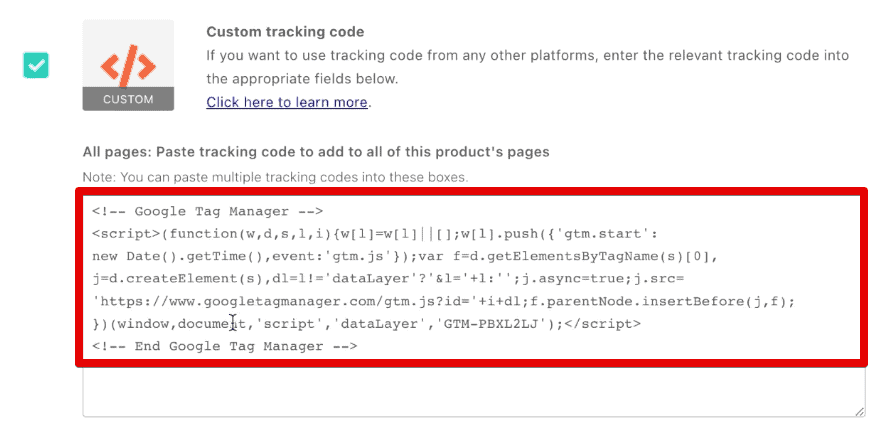Click the resize grip of tracking code box
891x440 pixels.
point(860,412)
